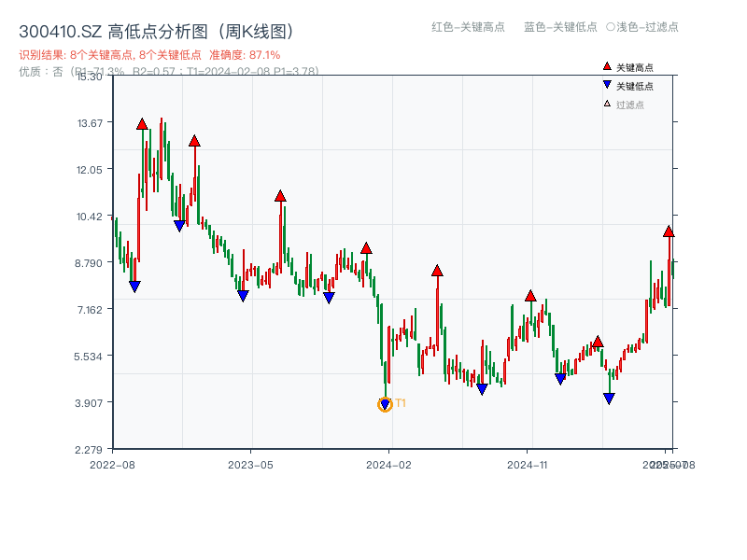Image resolution: width=747 pixels, height=560 pixels.
Task: Click the blue triangle below the 2024-11 trough
Action: (560, 378)
